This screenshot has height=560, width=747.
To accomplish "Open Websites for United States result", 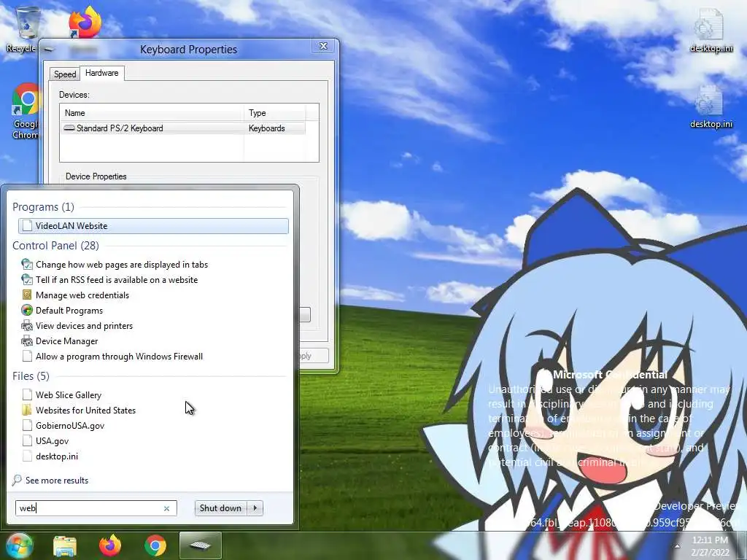I will [x=86, y=410].
